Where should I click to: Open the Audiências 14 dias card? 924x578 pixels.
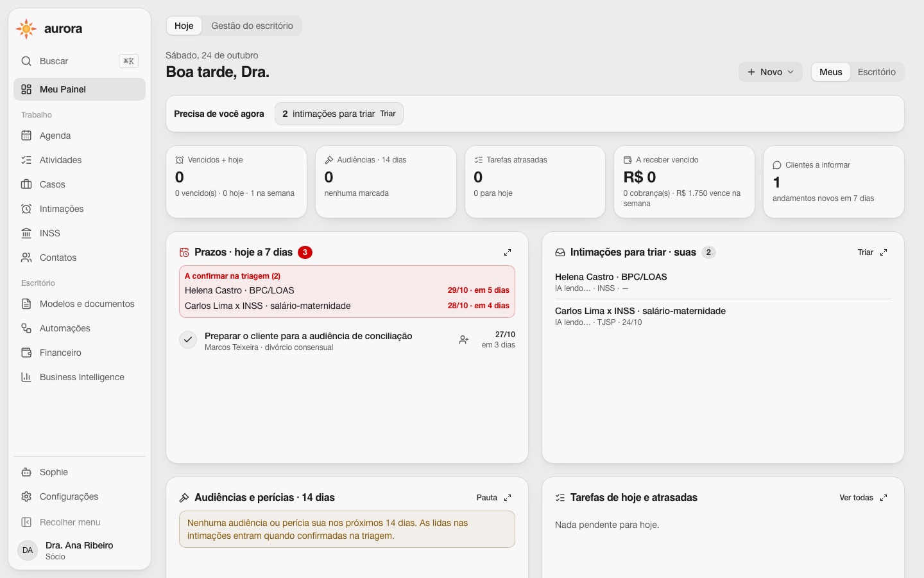click(386, 182)
